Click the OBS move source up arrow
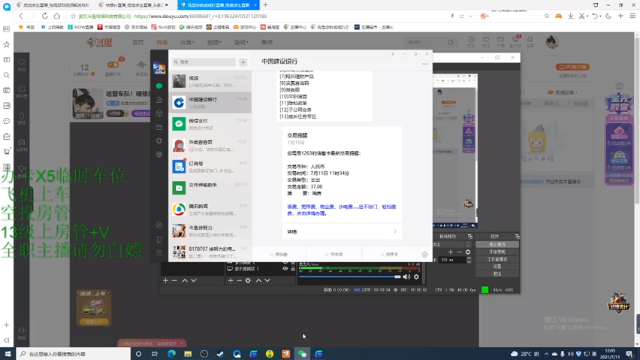This screenshot has width=640, height=360. (258, 280)
